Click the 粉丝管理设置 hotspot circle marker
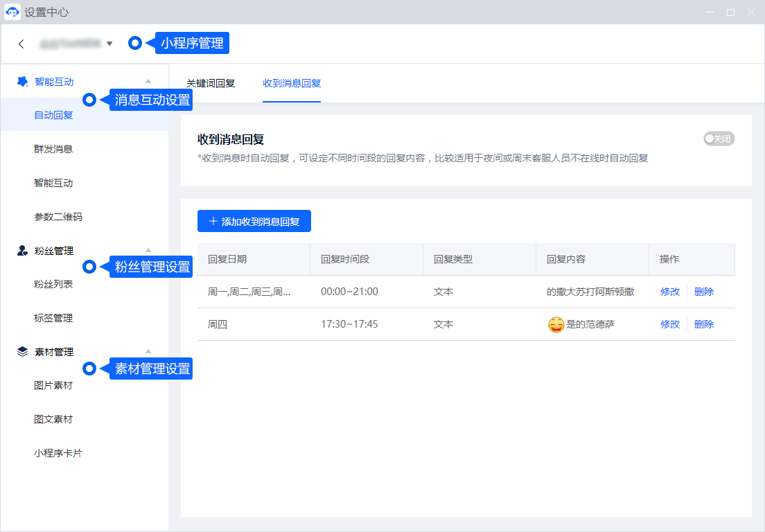Screen dimensions: 765x532 (x=89, y=267)
